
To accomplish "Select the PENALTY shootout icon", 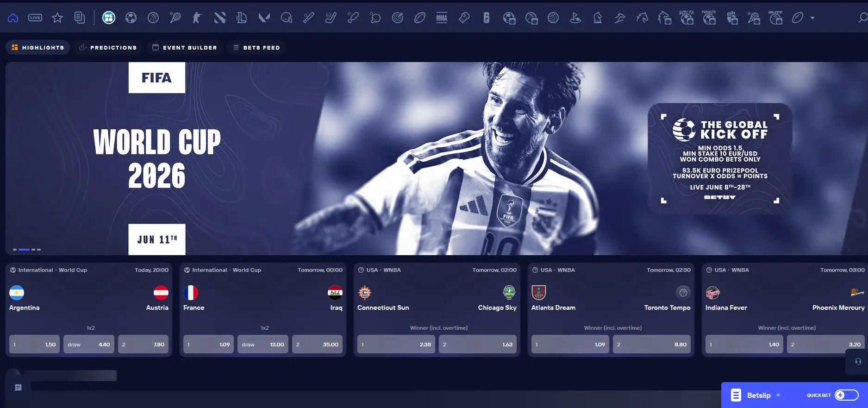I will (x=709, y=18).
